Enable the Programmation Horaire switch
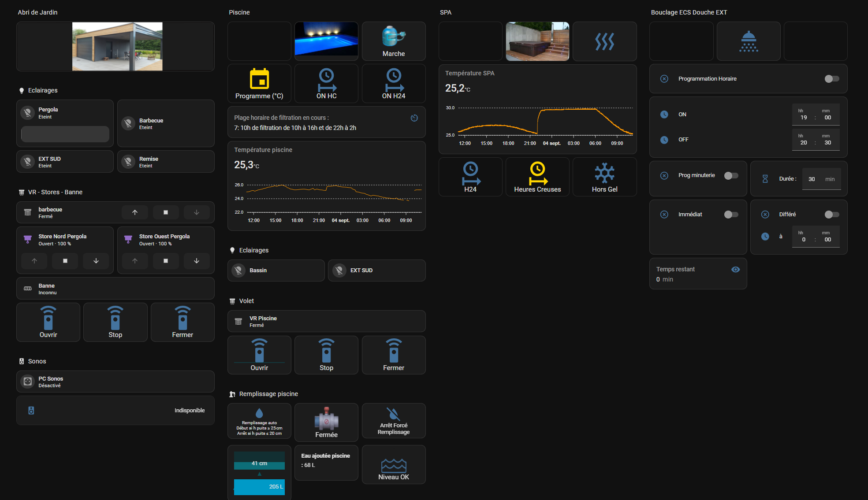868x500 pixels. tap(831, 79)
